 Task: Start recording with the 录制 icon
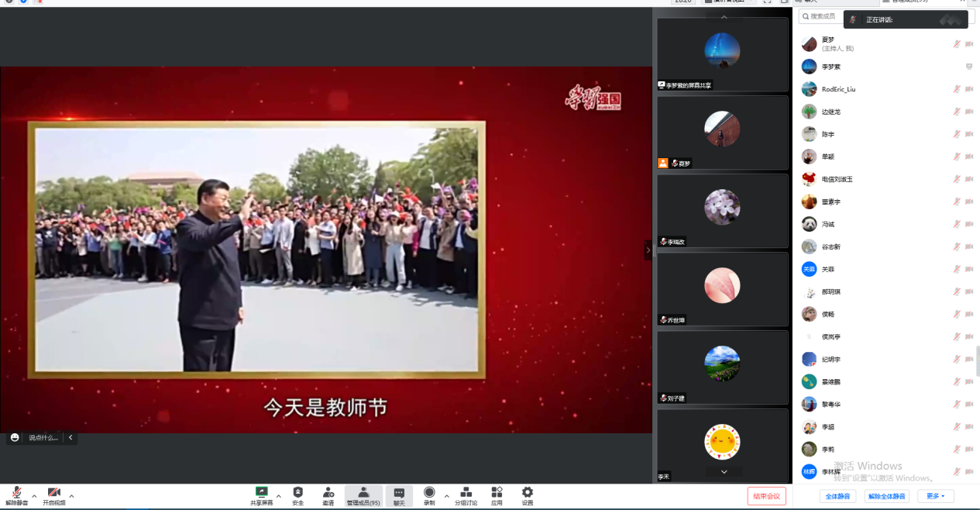[x=429, y=492]
